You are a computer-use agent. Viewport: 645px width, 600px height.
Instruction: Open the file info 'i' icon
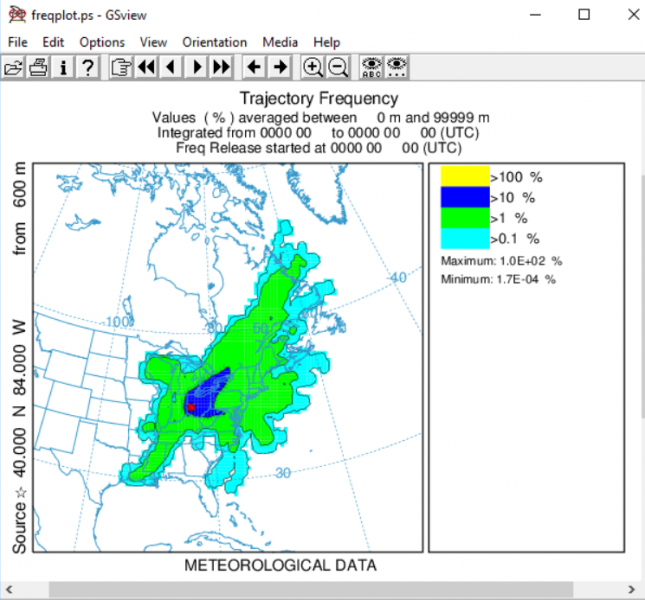click(64, 67)
